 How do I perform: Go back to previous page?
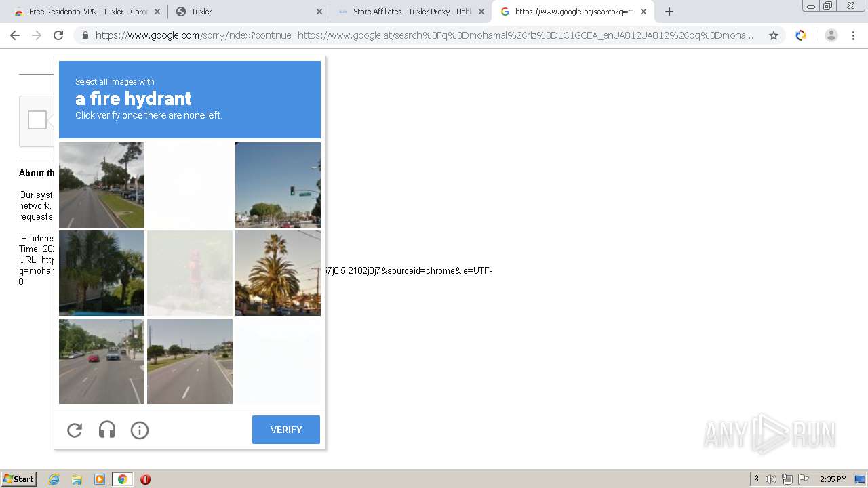click(x=15, y=35)
